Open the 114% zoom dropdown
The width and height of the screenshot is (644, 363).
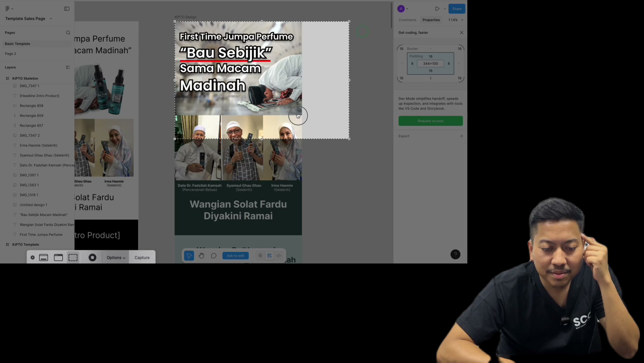(x=456, y=20)
